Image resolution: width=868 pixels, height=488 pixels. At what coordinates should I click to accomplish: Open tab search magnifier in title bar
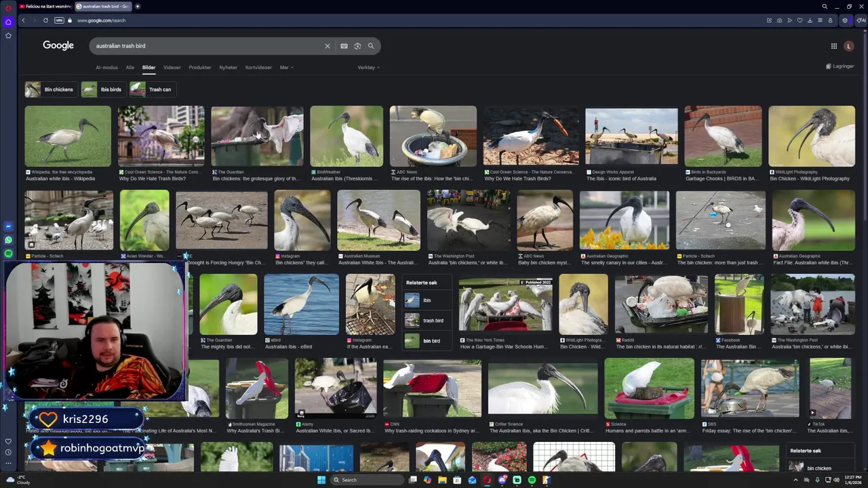click(x=825, y=6)
